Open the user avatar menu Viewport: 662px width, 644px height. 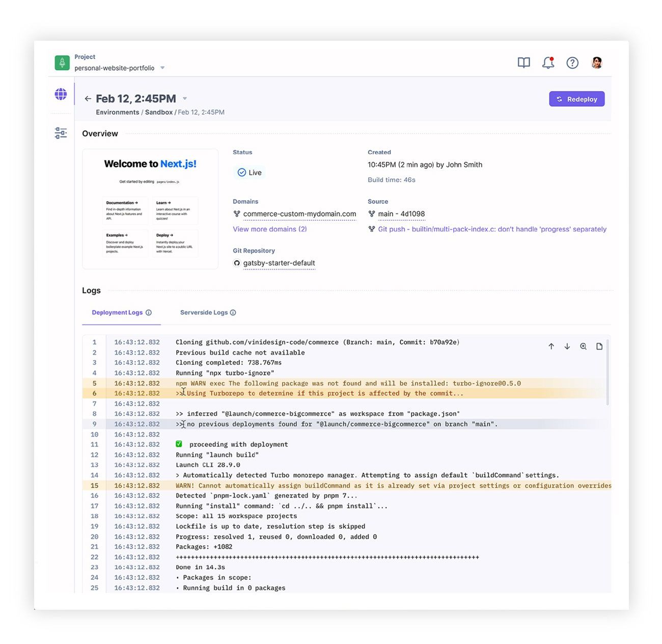click(597, 63)
